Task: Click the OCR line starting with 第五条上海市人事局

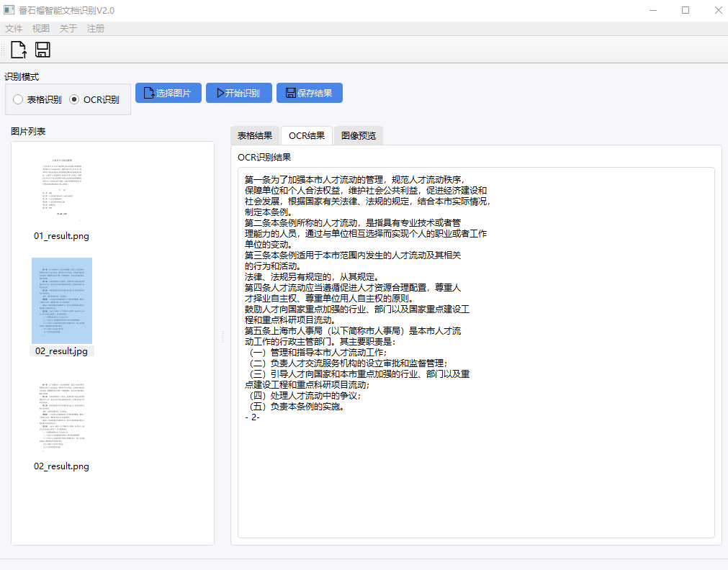Action: (353, 331)
